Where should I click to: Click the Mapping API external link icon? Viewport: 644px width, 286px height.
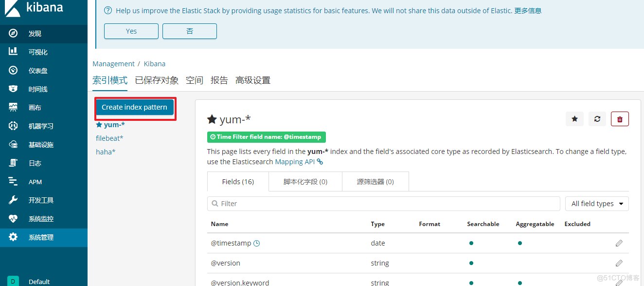click(x=320, y=162)
